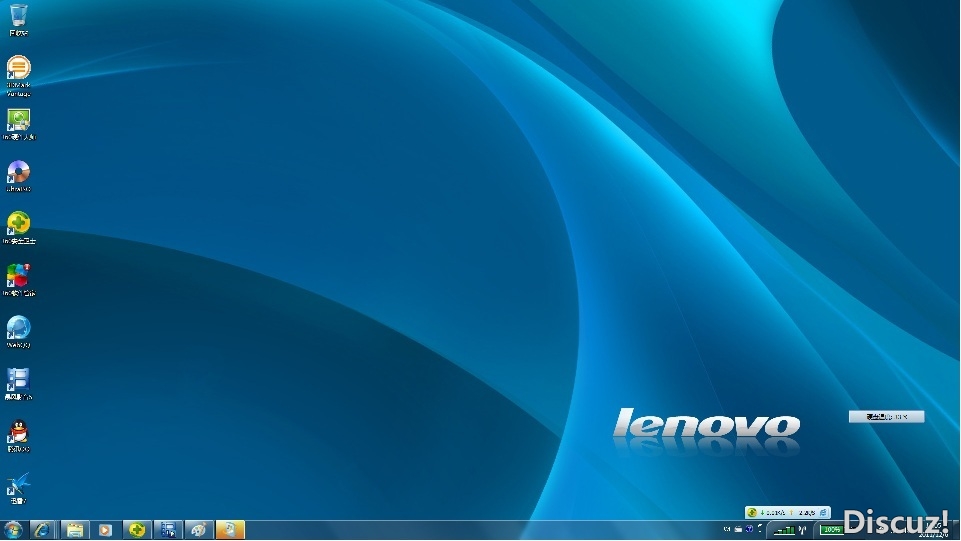961x541 pixels.
Task: Open Windows Explorer folder on taskbar
Action: [75, 530]
